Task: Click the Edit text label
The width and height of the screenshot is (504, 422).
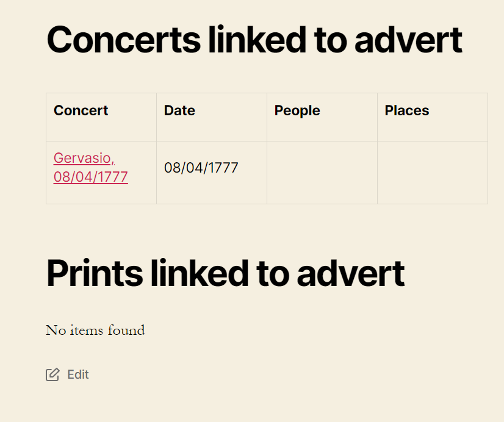Action: point(78,374)
